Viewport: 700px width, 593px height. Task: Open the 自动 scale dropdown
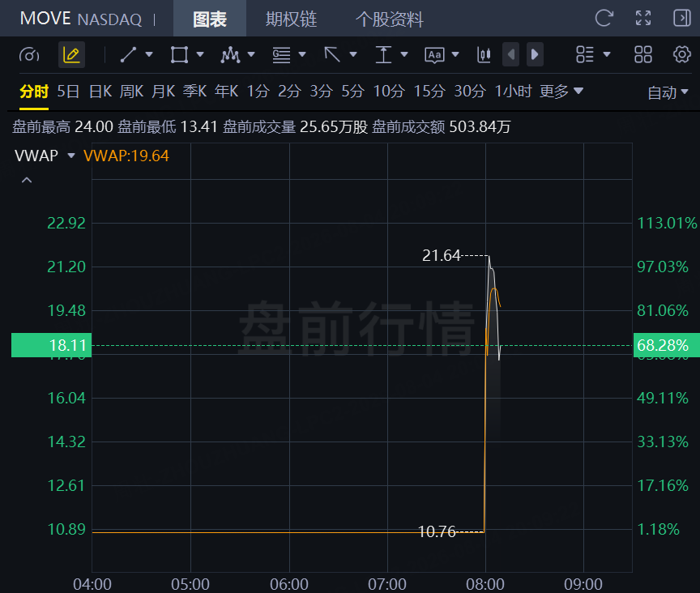[668, 92]
